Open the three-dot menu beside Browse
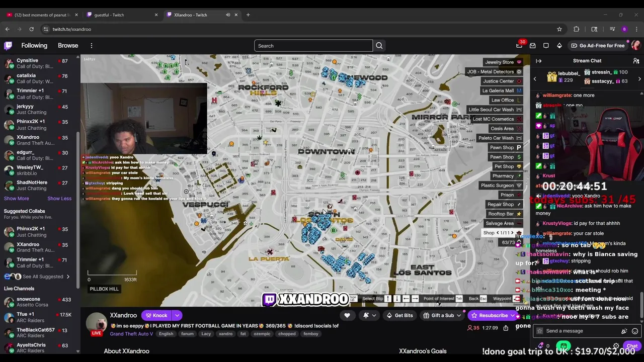 pos(92,46)
